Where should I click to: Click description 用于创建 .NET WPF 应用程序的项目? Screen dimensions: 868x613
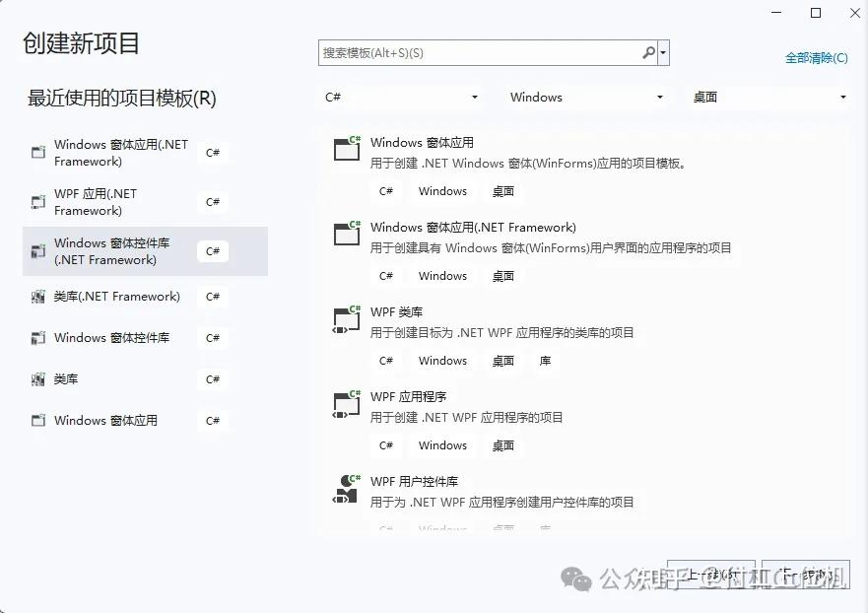coord(467,418)
